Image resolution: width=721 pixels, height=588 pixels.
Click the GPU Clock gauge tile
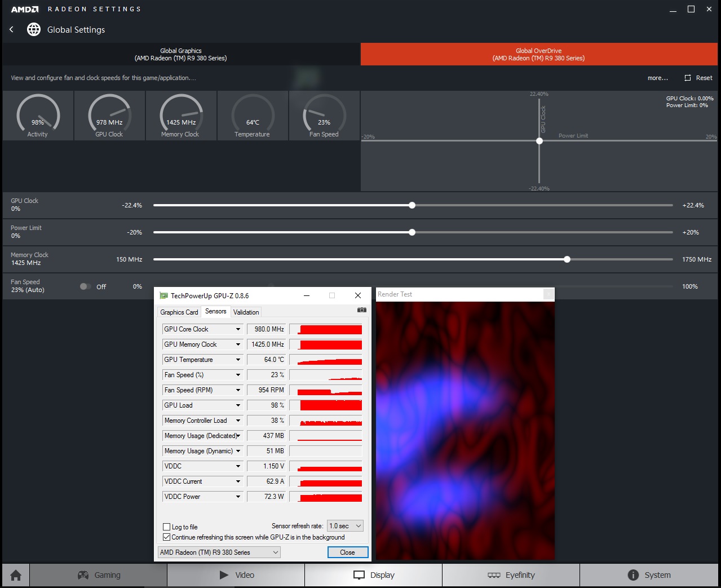[x=109, y=116]
